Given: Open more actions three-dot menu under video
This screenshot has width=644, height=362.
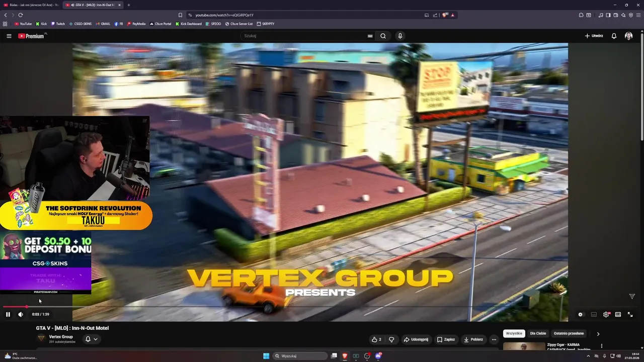Looking at the screenshot, I should click(494, 339).
